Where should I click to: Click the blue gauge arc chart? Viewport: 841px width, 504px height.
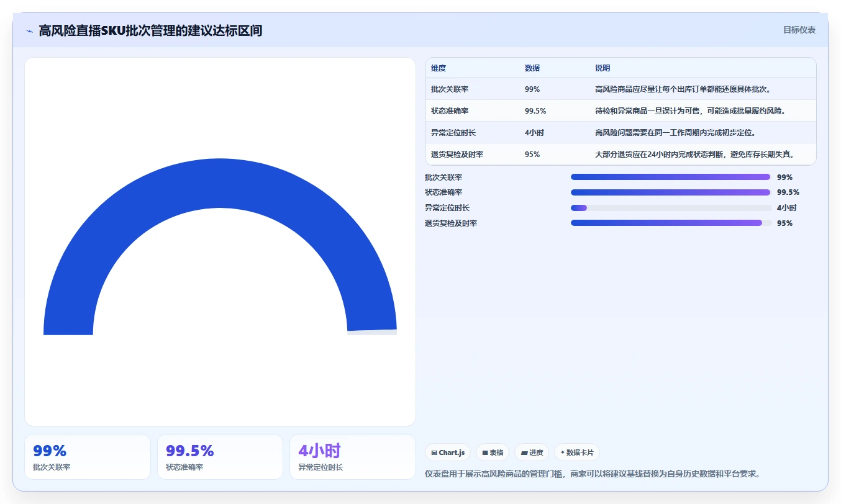pyautogui.click(x=220, y=247)
